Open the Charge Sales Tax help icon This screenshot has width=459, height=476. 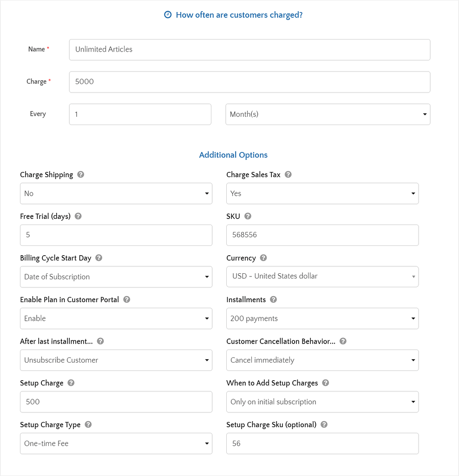288,175
